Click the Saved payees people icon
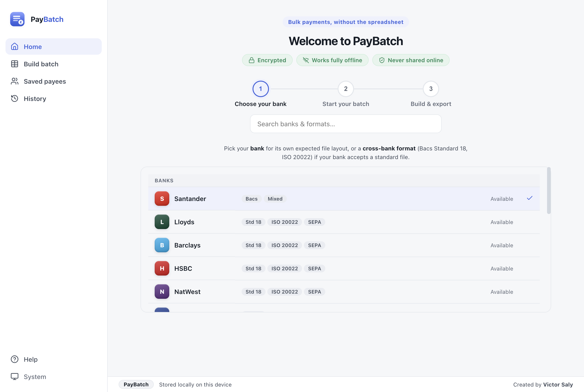 point(15,81)
